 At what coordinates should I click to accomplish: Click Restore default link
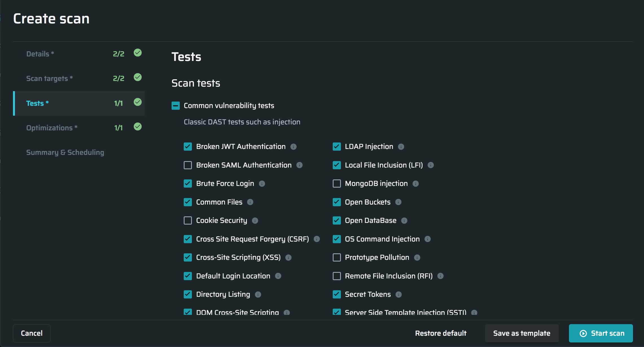pos(441,333)
